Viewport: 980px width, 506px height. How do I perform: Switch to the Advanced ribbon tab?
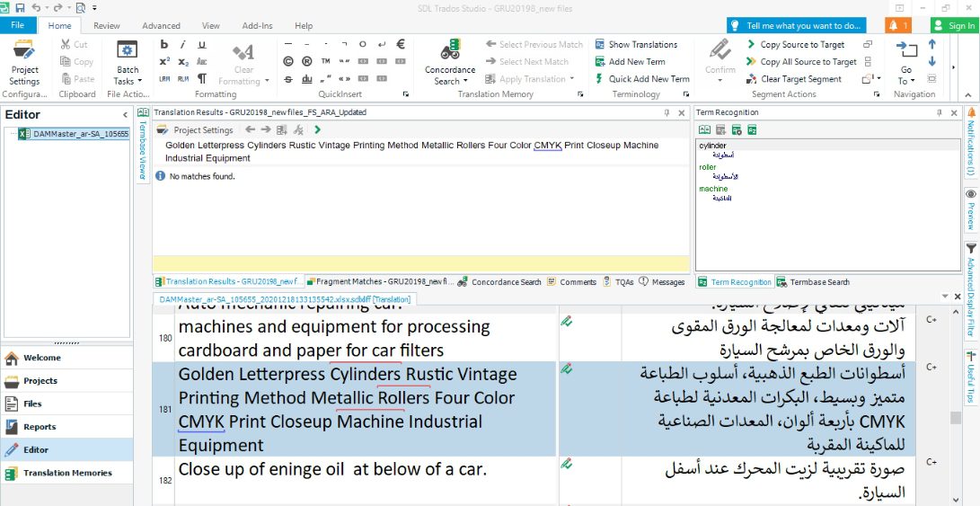pos(161,26)
